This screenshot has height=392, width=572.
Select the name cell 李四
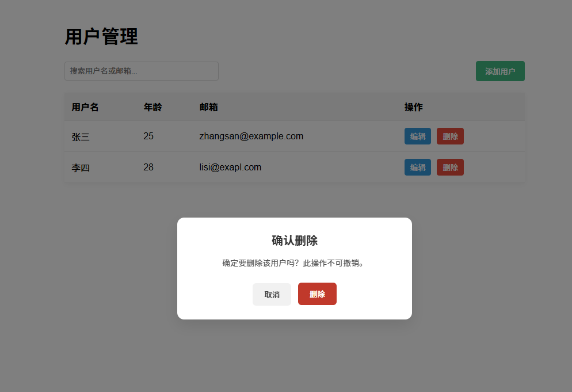(81, 168)
